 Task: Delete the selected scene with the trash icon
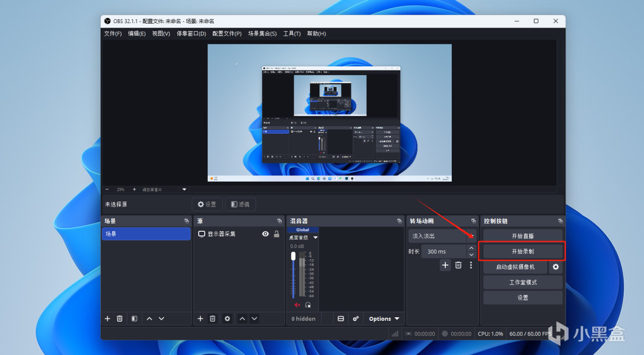pos(120,319)
